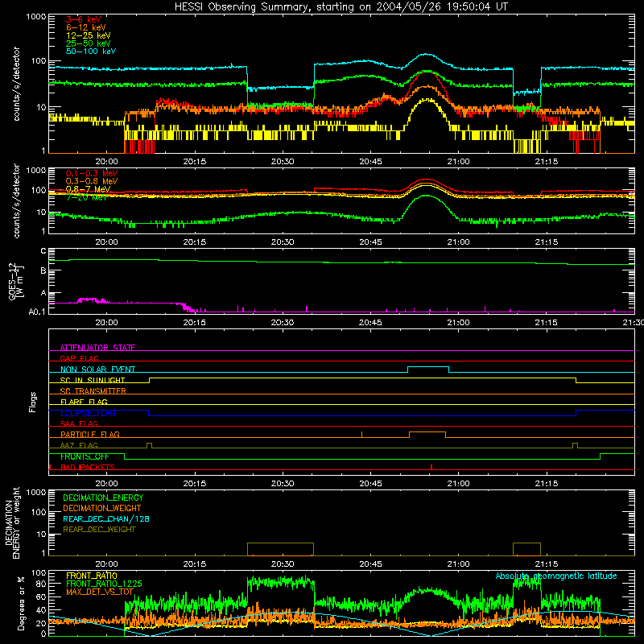
Task: Click the NON_SOLAR_EVENT flag label
Action: click(97, 369)
